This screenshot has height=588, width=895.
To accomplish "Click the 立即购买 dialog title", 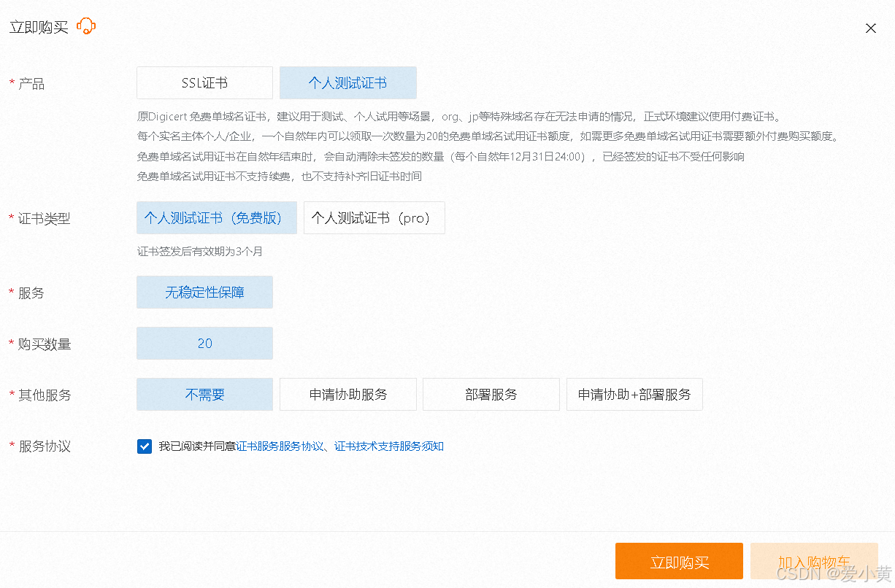I will click(39, 28).
